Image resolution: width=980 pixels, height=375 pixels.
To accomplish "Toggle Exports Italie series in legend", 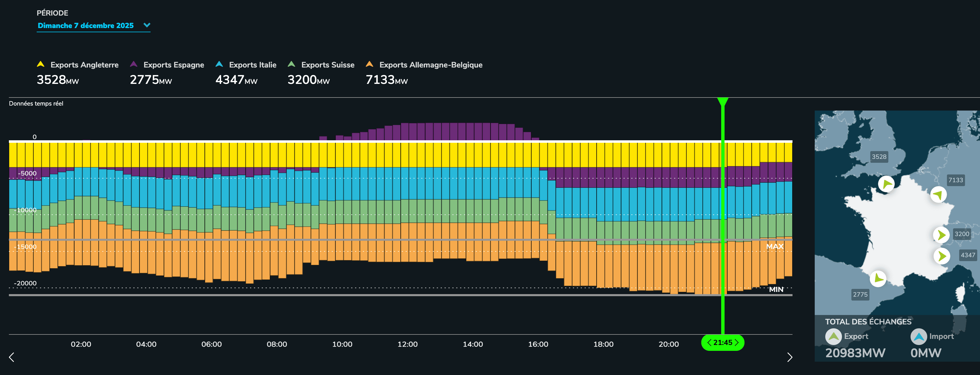I will point(252,65).
